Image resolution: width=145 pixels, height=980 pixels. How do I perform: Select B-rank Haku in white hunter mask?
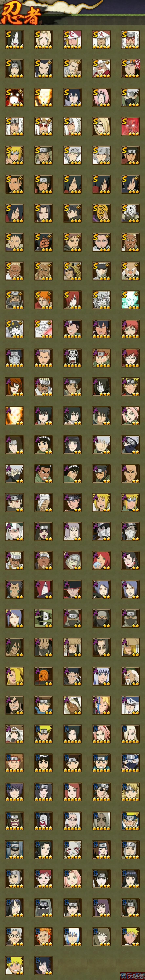coord(72,849)
